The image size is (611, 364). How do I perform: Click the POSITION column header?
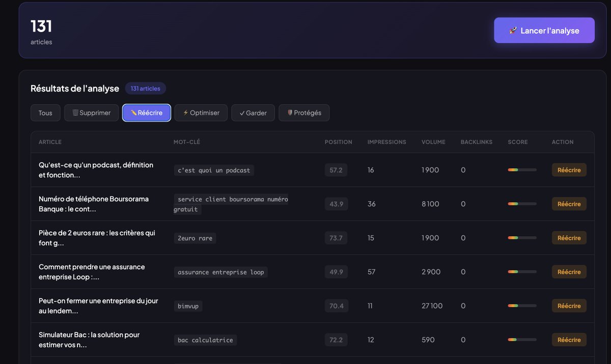339,142
